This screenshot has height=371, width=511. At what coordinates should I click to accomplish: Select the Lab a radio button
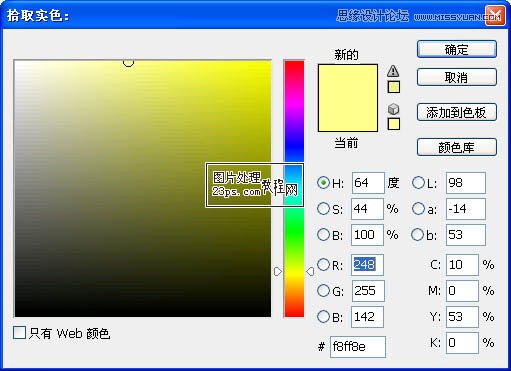coord(418,209)
